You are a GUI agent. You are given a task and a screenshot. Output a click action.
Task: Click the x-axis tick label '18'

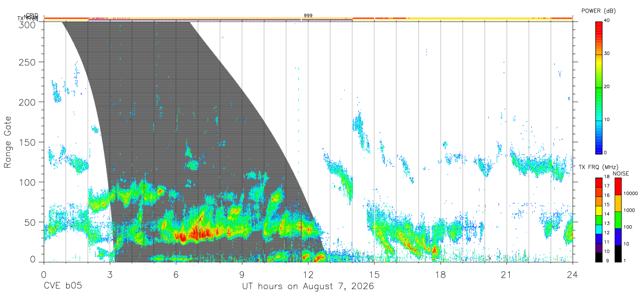pos(440,274)
